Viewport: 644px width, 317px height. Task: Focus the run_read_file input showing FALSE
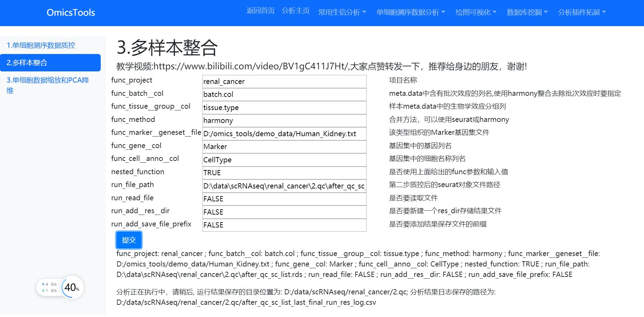tap(284, 199)
